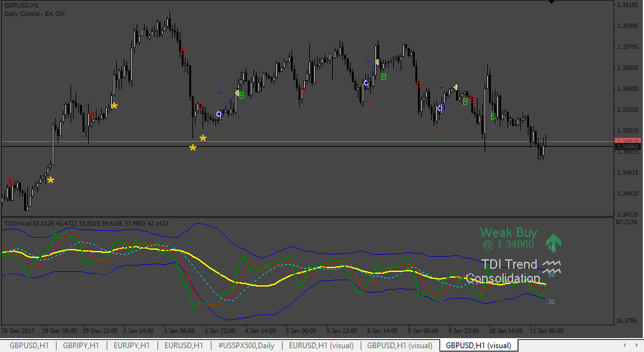
Task: Open the EURJPY,H1 chart tab
Action: (x=131, y=346)
